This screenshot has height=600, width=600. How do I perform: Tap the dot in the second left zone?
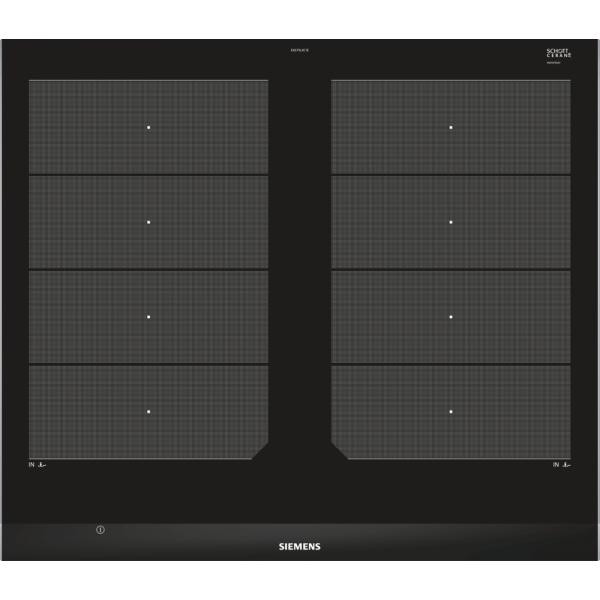(x=148, y=222)
